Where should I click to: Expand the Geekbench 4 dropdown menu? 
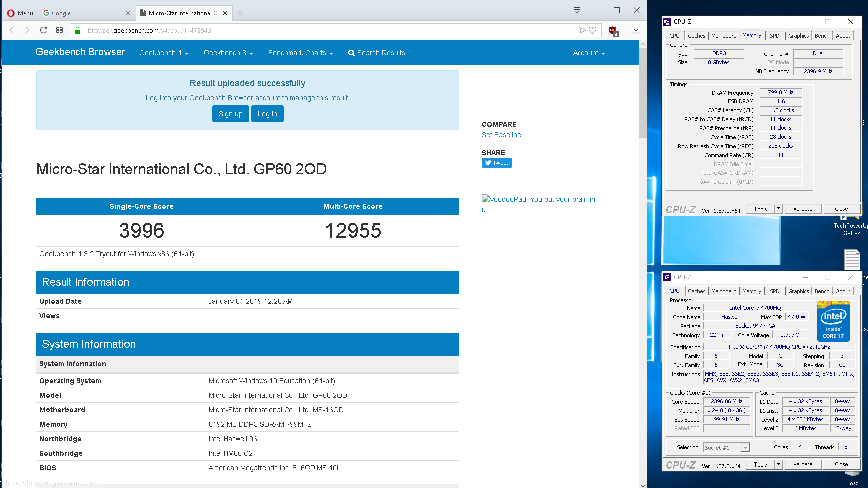click(164, 53)
